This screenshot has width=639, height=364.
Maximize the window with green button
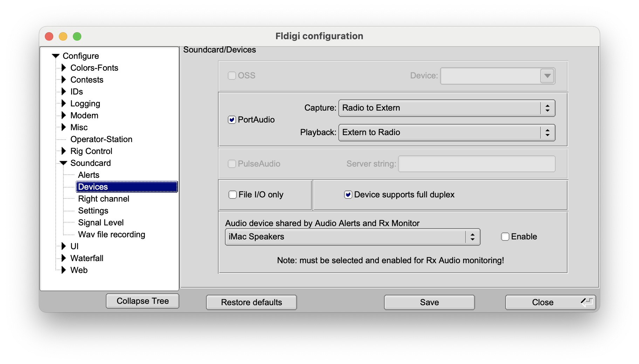coord(77,36)
